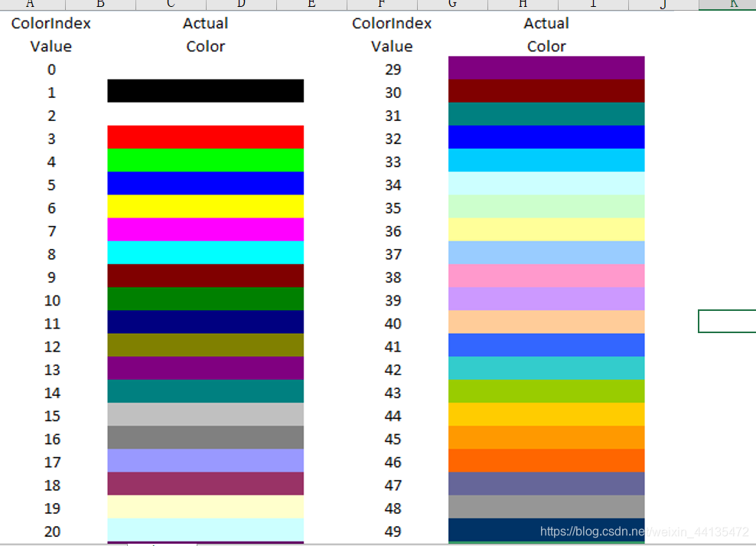Click the cell showing value 33
The height and width of the screenshot is (546, 756).
(x=393, y=162)
